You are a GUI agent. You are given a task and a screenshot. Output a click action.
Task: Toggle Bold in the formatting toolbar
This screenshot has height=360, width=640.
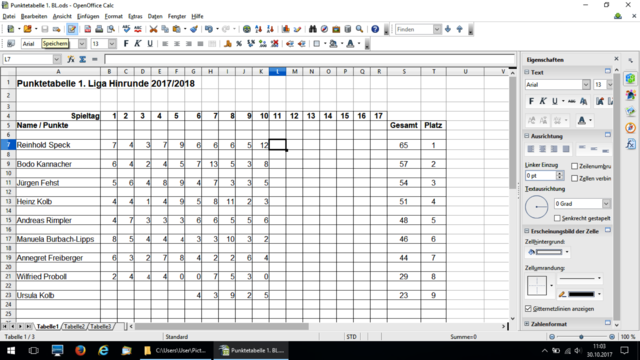point(126,44)
